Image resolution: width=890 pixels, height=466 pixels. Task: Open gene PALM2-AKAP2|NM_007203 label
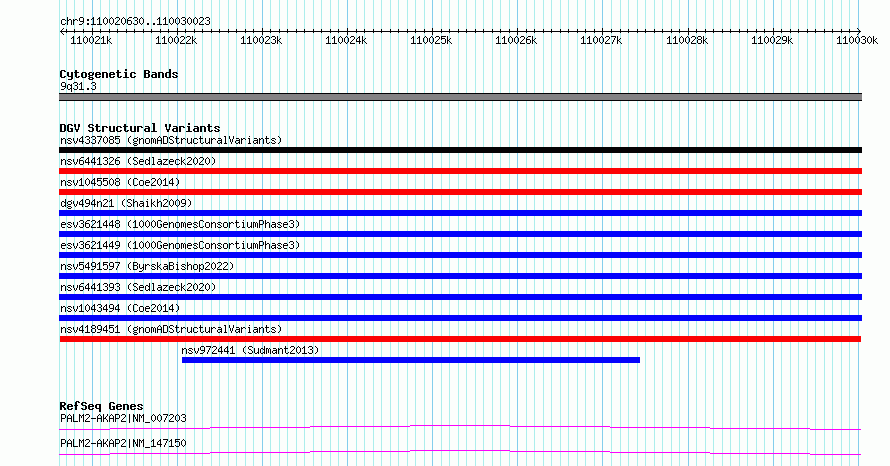coord(123,418)
